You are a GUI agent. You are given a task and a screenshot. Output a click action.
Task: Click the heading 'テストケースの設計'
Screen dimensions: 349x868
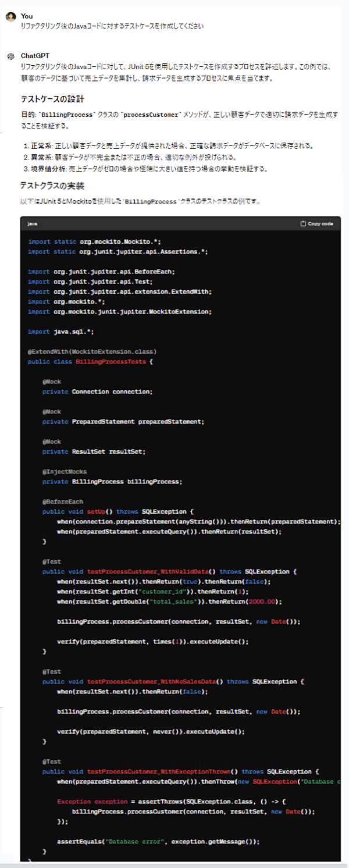[x=52, y=99]
